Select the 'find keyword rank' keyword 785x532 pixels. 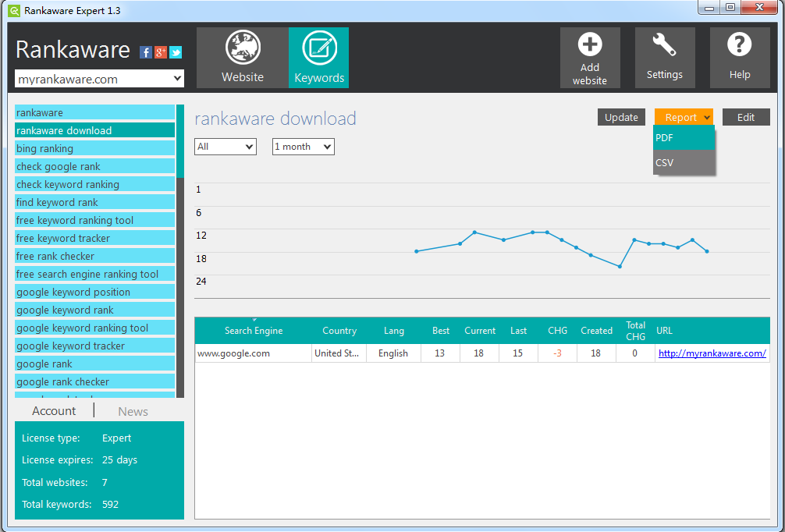(94, 203)
